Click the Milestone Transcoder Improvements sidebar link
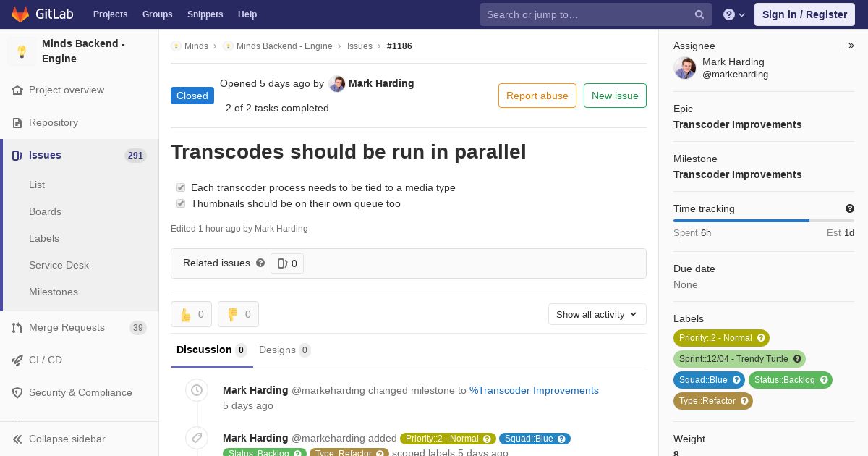The width and height of the screenshot is (868, 456). 738,174
